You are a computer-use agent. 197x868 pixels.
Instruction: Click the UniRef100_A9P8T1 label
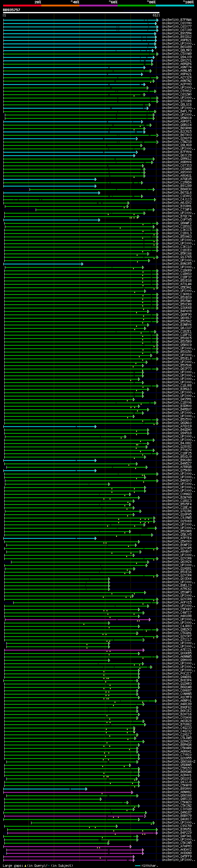(x=177, y=122)
